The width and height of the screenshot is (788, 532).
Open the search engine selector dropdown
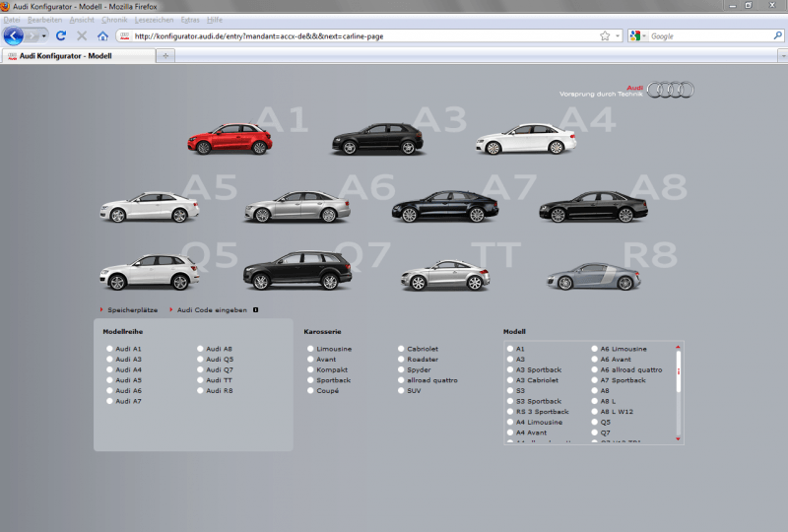[x=638, y=35]
